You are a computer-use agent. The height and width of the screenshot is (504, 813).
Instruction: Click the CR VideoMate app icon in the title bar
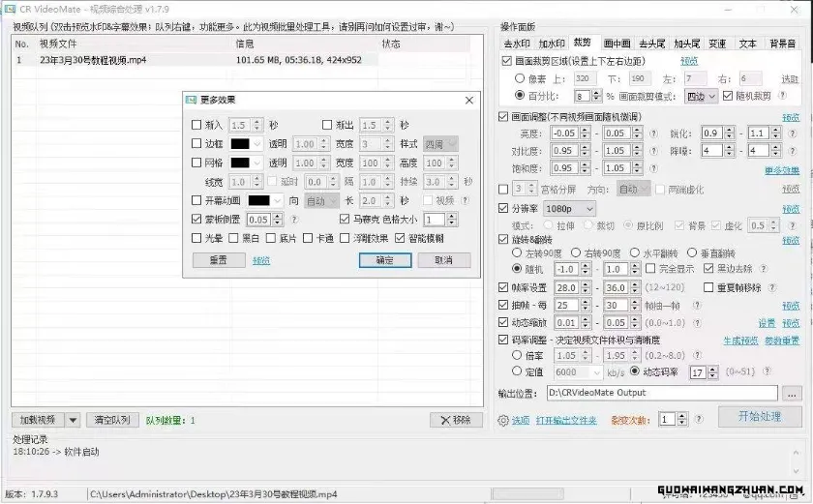click(9, 9)
